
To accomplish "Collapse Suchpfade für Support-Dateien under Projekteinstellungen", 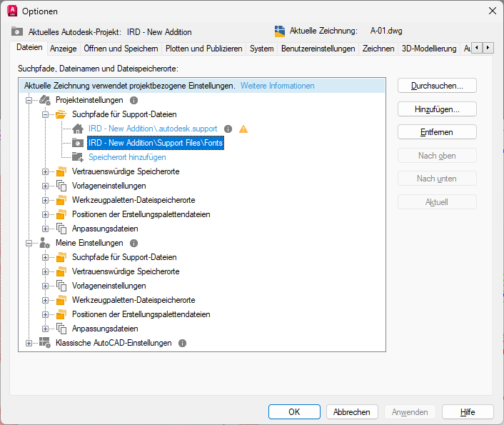I will (x=45, y=114).
